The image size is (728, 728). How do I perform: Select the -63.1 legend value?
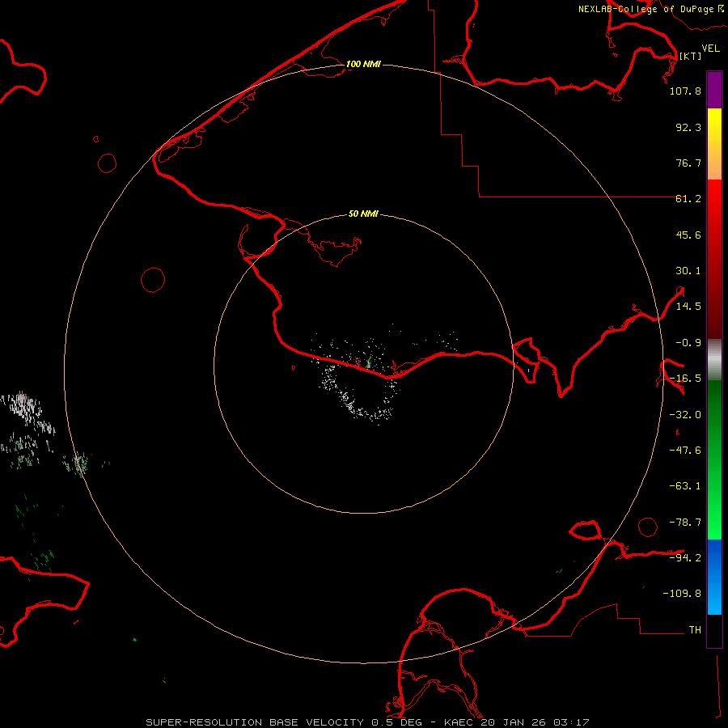[685, 486]
